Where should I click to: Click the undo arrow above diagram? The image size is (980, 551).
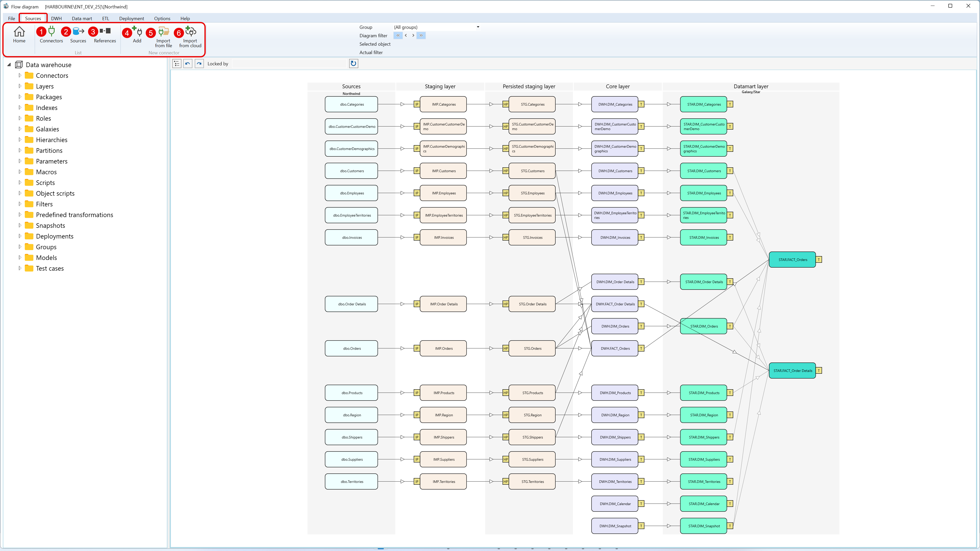[x=188, y=64]
